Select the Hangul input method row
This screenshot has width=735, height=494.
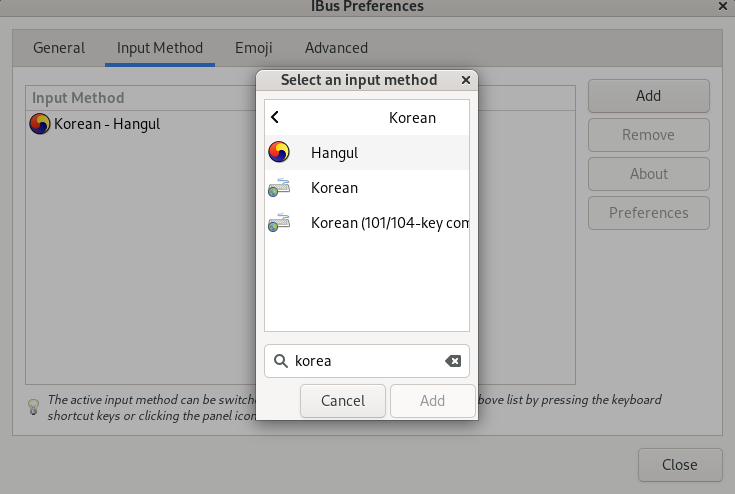[367, 152]
